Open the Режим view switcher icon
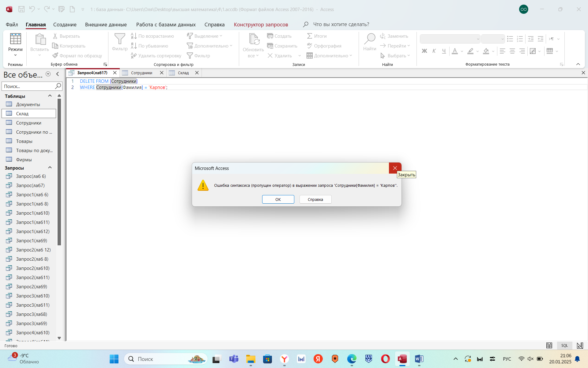The image size is (588, 368). 15,39
